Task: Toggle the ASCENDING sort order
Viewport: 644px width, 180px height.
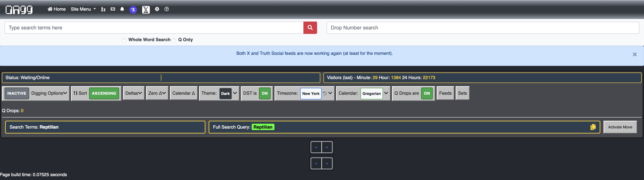Action: pyautogui.click(x=104, y=93)
